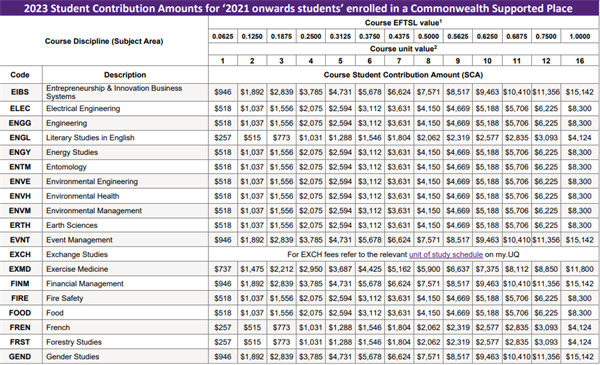This screenshot has height=365, width=600.
Task: Click the 1.0000 EFTSL value header
Action: [x=580, y=36]
